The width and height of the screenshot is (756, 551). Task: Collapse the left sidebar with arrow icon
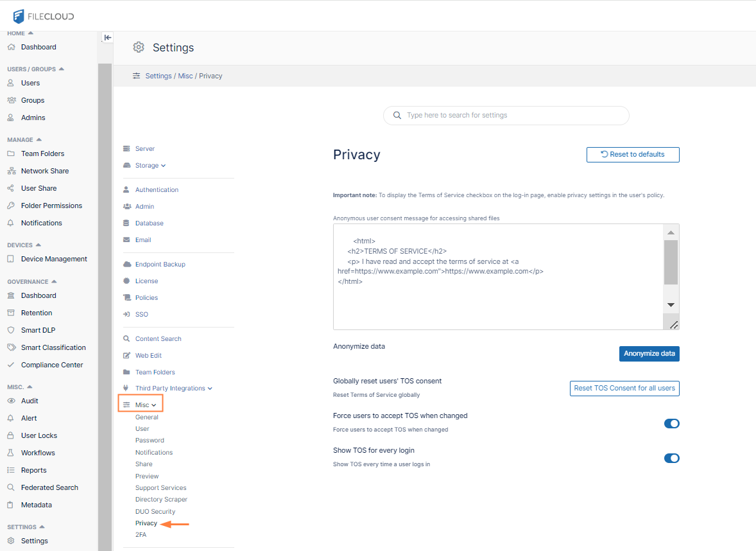click(x=108, y=37)
